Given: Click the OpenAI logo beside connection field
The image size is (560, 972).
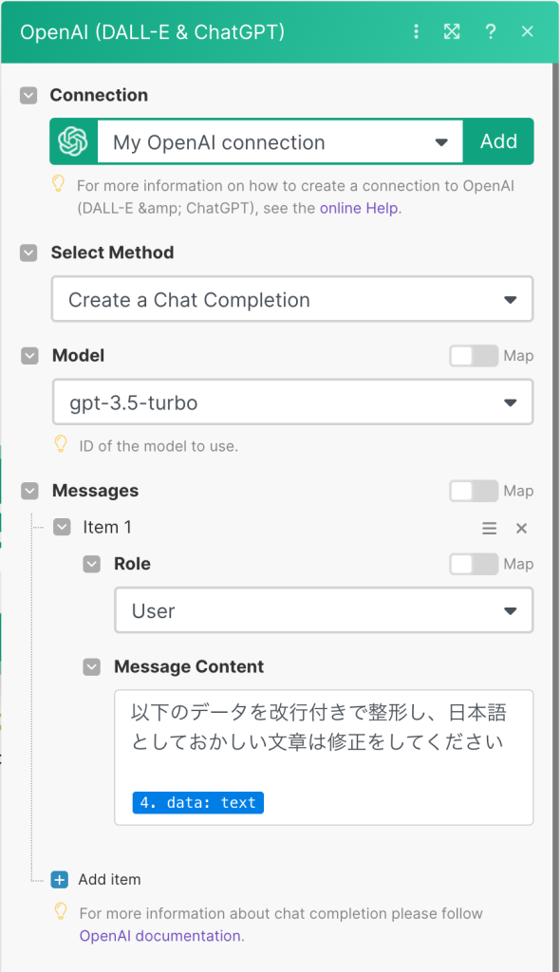Looking at the screenshot, I should 73,141.
